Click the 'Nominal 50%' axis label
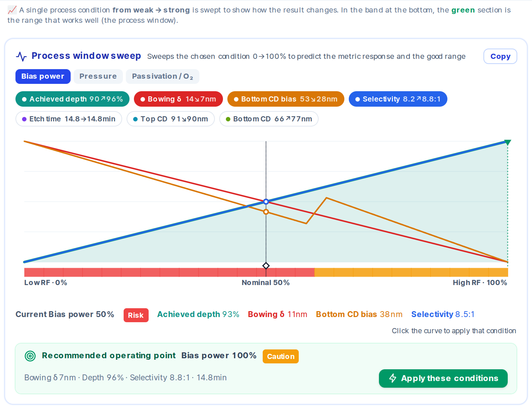This screenshot has height=409, width=532. coord(266,283)
